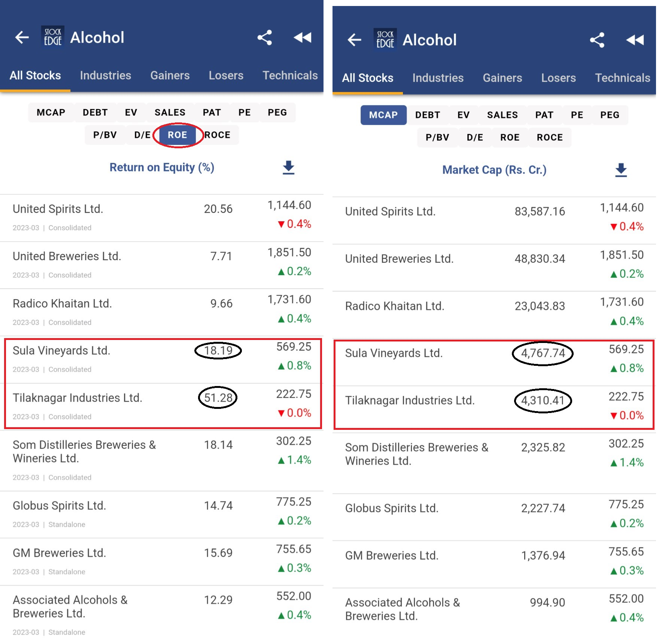This screenshot has height=644, width=662.
Task: Tap the back arrow in left panel
Action: [22, 37]
